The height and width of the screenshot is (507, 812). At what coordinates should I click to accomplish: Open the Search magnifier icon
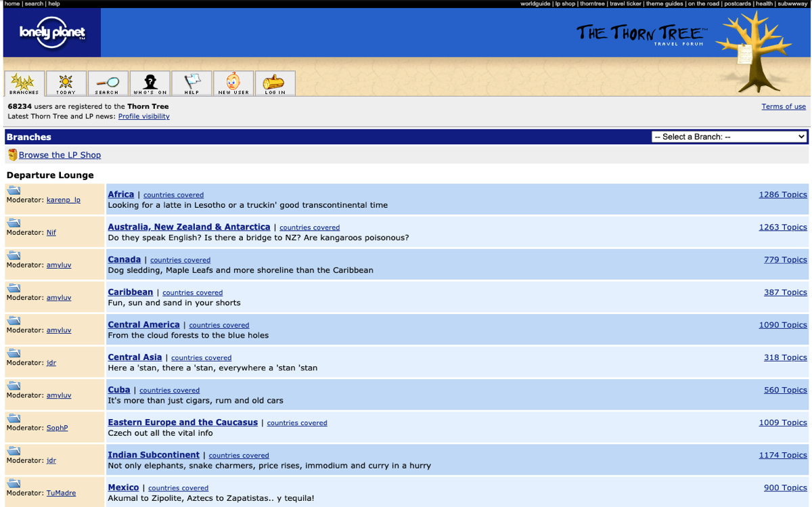108,83
